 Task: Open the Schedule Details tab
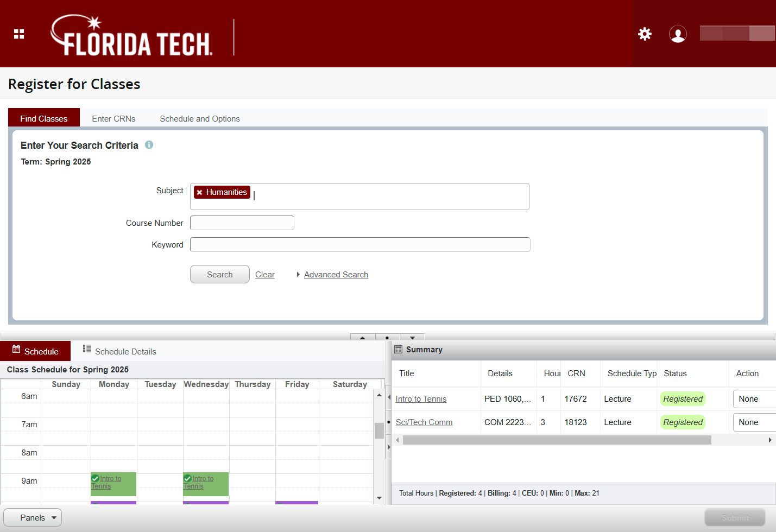point(119,351)
